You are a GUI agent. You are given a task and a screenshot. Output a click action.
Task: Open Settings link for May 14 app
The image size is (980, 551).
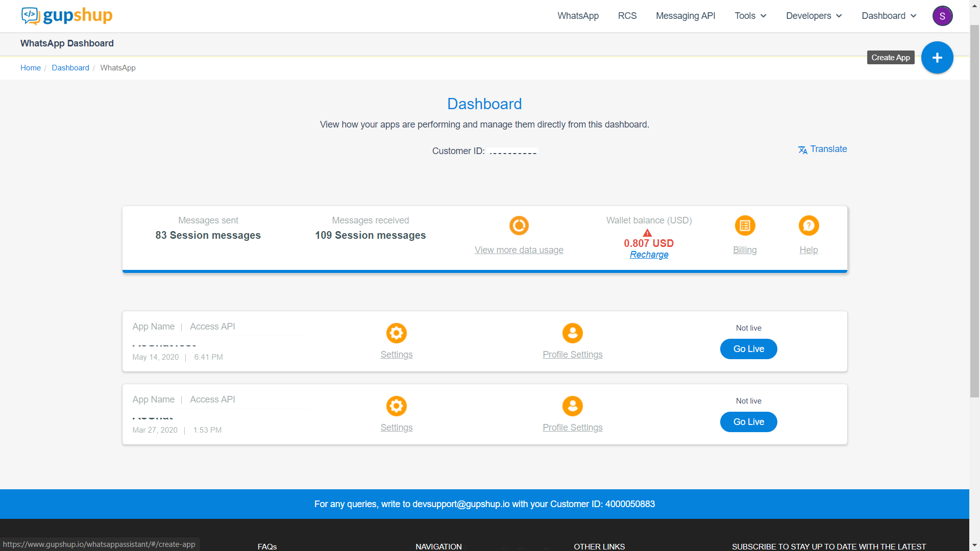click(x=397, y=355)
